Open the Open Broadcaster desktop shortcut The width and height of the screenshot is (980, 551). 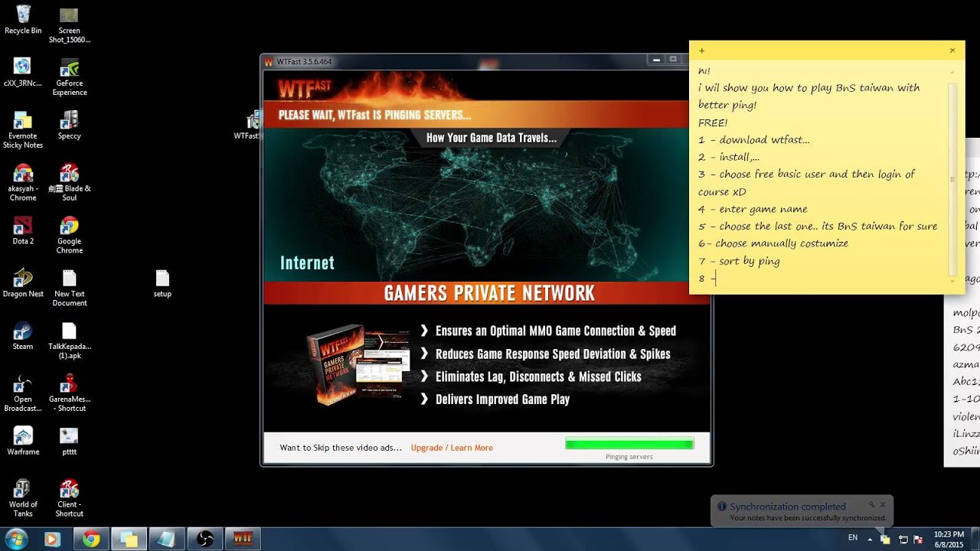(23, 393)
